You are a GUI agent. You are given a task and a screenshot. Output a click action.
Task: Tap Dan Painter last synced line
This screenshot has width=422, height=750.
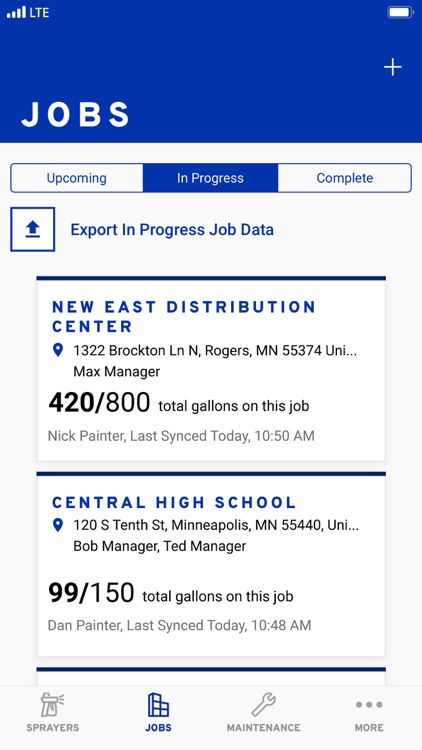point(179,625)
